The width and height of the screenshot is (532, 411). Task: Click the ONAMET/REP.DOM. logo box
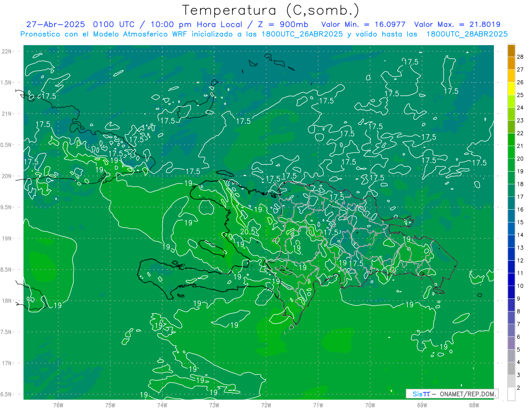point(452,394)
